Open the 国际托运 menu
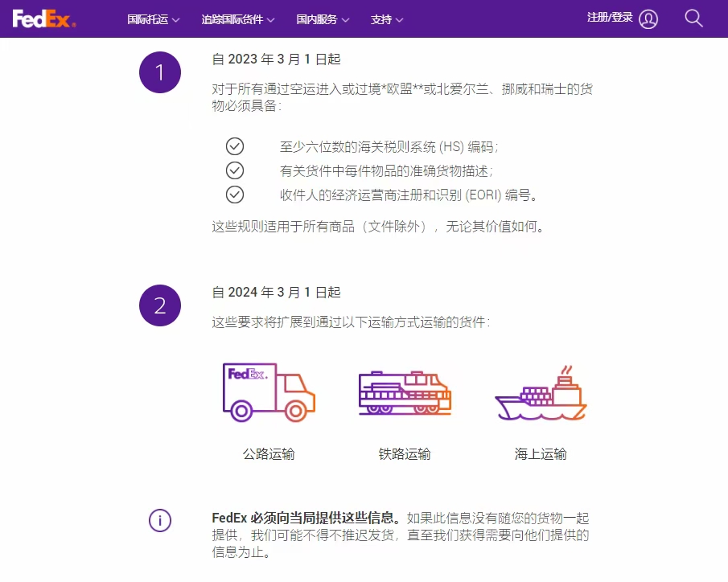The image size is (728, 582). tap(153, 19)
